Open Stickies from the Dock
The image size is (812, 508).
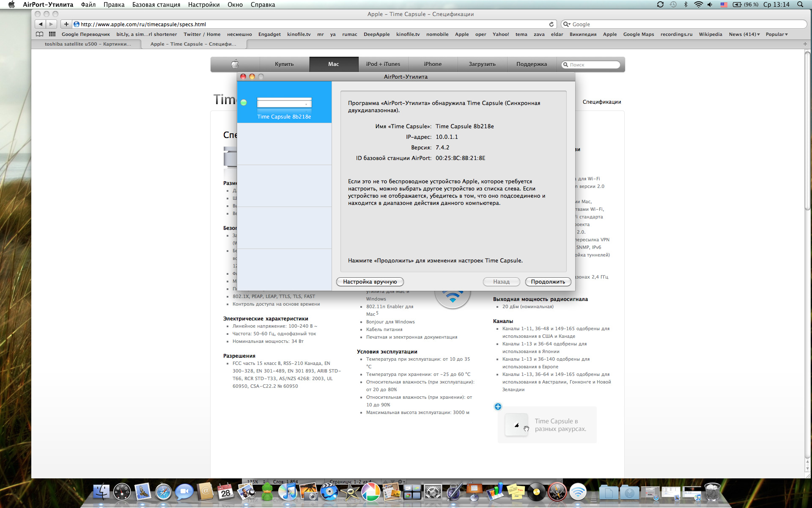516,492
